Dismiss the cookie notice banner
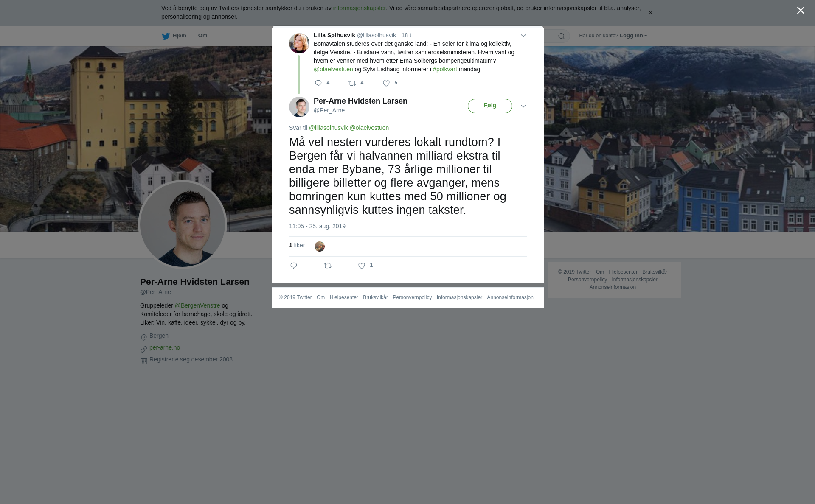This screenshot has width=815, height=504. point(650,13)
